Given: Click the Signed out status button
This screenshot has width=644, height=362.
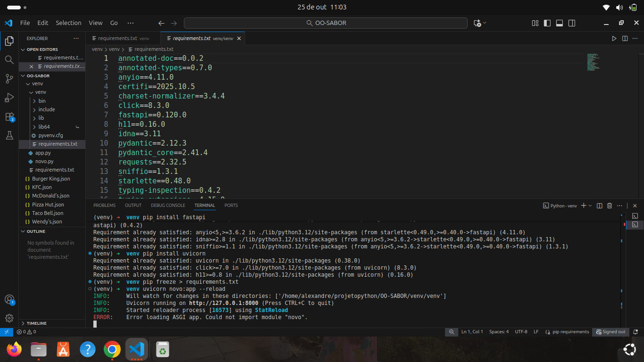Looking at the screenshot, I should [611, 332].
